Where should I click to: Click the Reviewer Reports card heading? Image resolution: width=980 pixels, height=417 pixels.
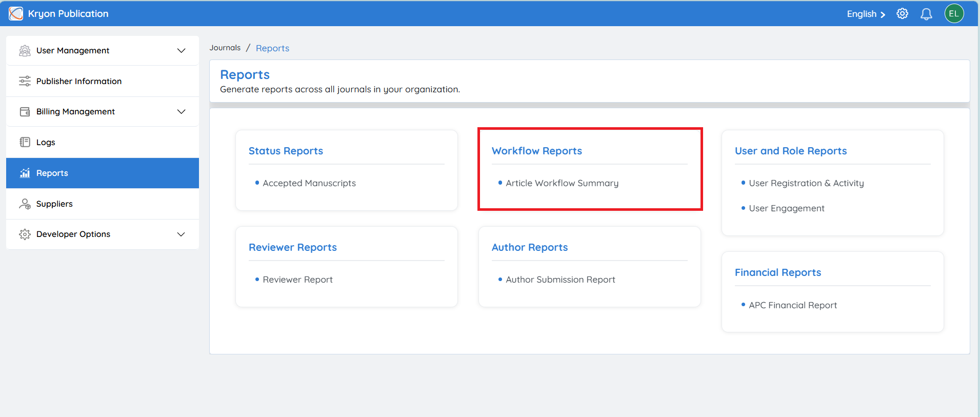[x=293, y=247]
